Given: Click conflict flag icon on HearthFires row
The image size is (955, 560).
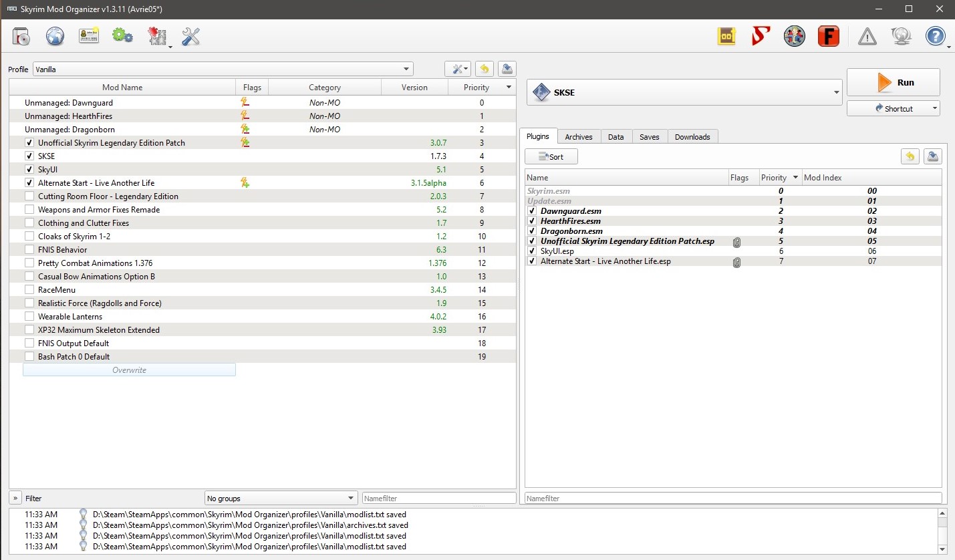Looking at the screenshot, I should [x=245, y=116].
